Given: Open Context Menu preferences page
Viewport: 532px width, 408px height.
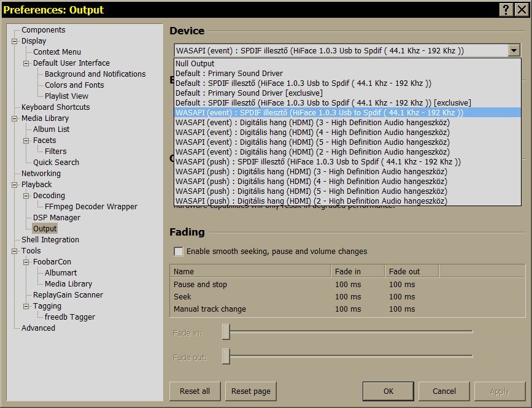Looking at the screenshot, I should [x=57, y=52].
